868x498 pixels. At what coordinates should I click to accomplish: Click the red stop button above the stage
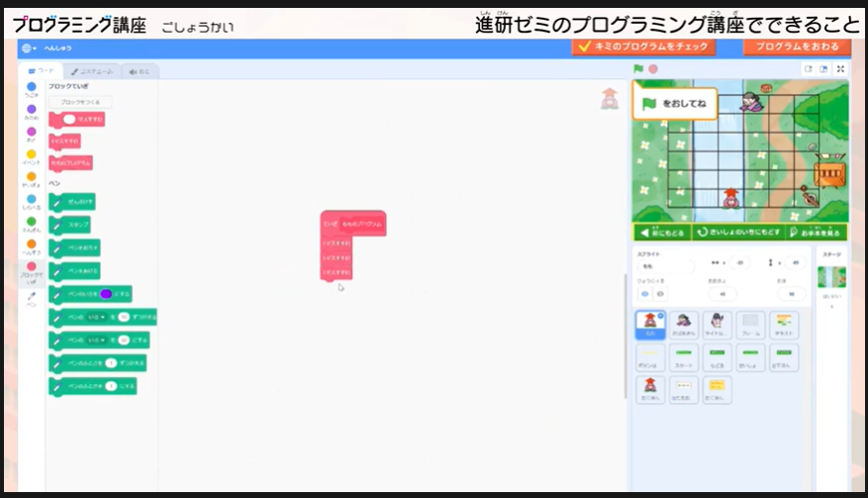click(653, 68)
